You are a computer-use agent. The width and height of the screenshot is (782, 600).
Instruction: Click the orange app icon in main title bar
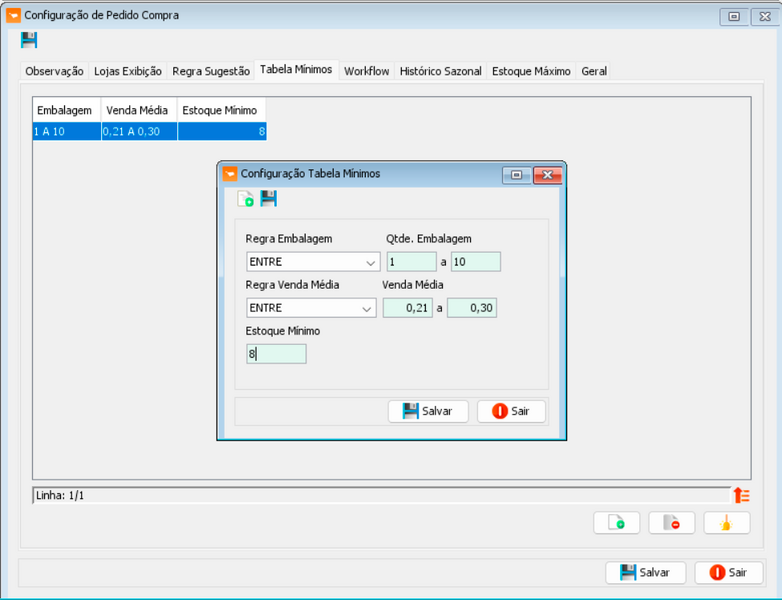coord(13,15)
